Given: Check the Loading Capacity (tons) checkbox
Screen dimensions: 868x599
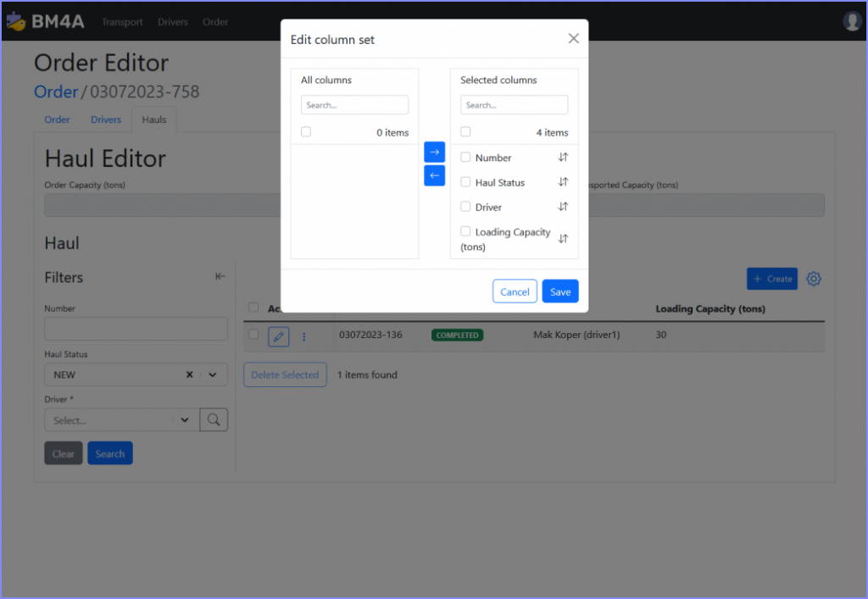Looking at the screenshot, I should (x=465, y=231).
